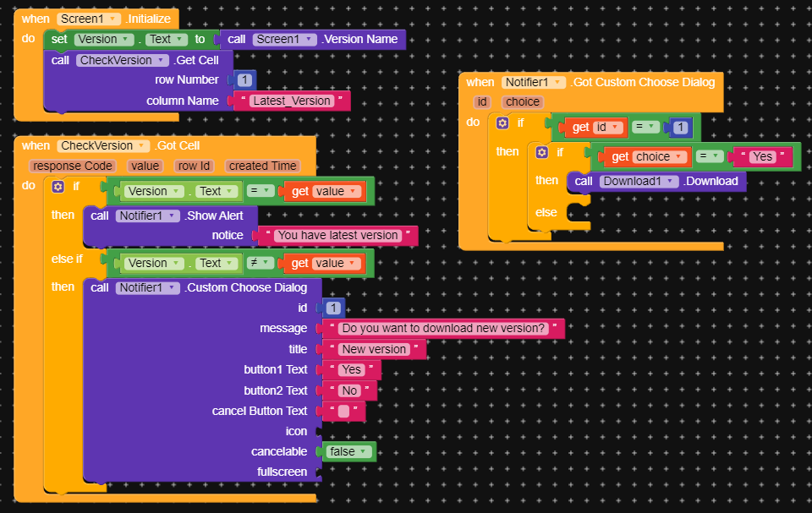Click the mutator gear on CheckVersion if block
This screenshot has height=513, width=812.
(58, 187)
